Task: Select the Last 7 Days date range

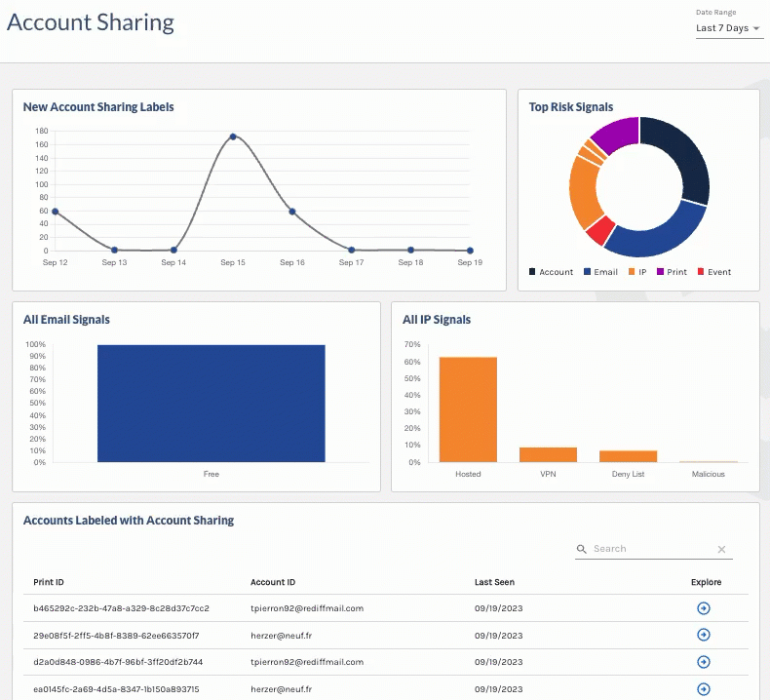Action: click(x=722, y=28)
